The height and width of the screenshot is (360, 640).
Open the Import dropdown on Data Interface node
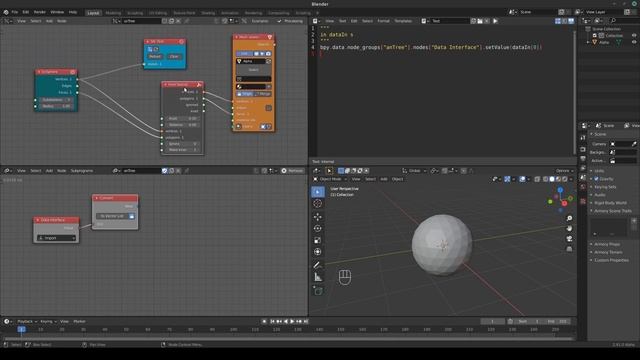(56, 238)
